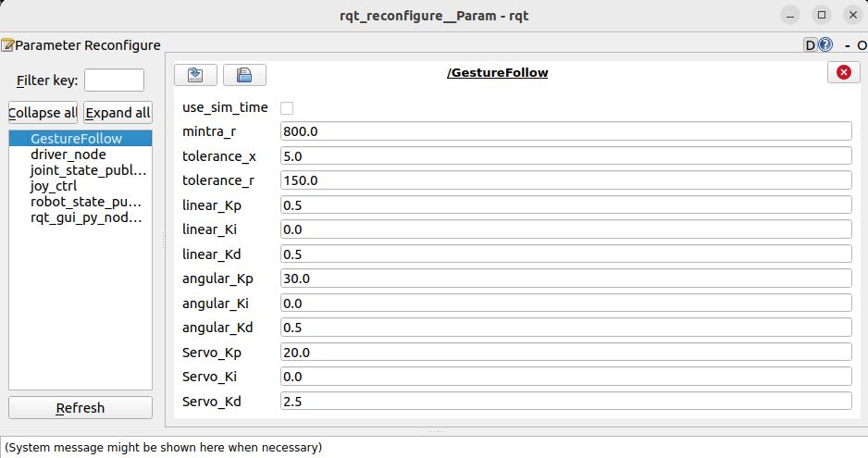Click the mintra_r value field
The width and height of the screenshot is (868, 458).
[565, 131]
